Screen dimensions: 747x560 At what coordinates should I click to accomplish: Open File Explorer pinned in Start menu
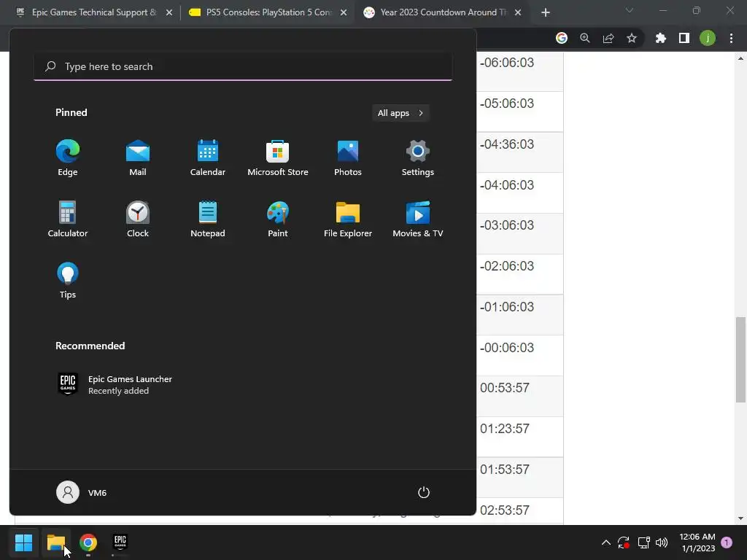click(348, 219)
